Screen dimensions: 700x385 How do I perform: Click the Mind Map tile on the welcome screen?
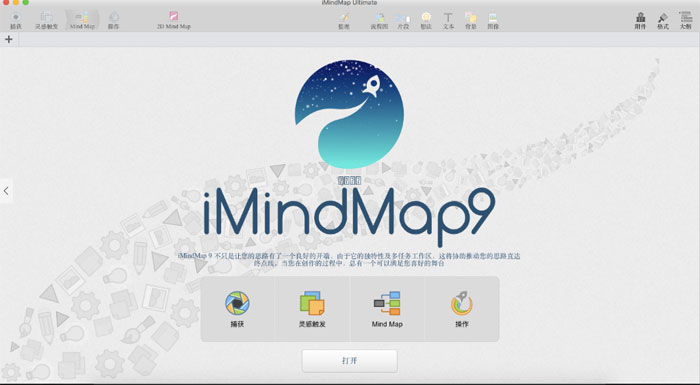pyautogui.click(x=387, y=309)
